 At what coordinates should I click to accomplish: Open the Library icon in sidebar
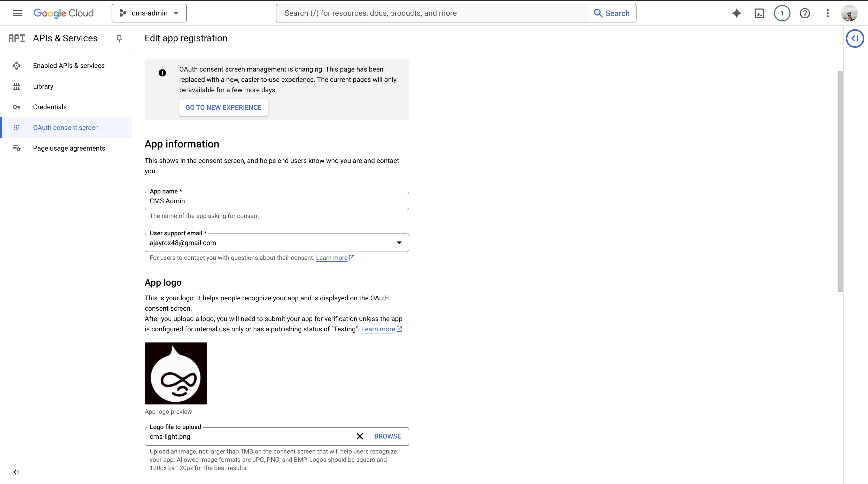pyautogui.click(x=17, y=86)
